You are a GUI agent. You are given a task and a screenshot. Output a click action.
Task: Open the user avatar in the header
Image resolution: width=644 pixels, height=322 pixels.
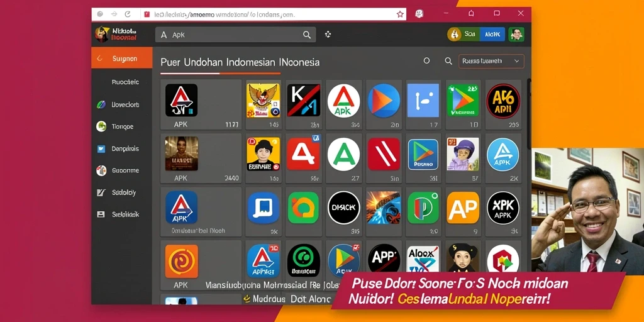click(x=516, y=34)
